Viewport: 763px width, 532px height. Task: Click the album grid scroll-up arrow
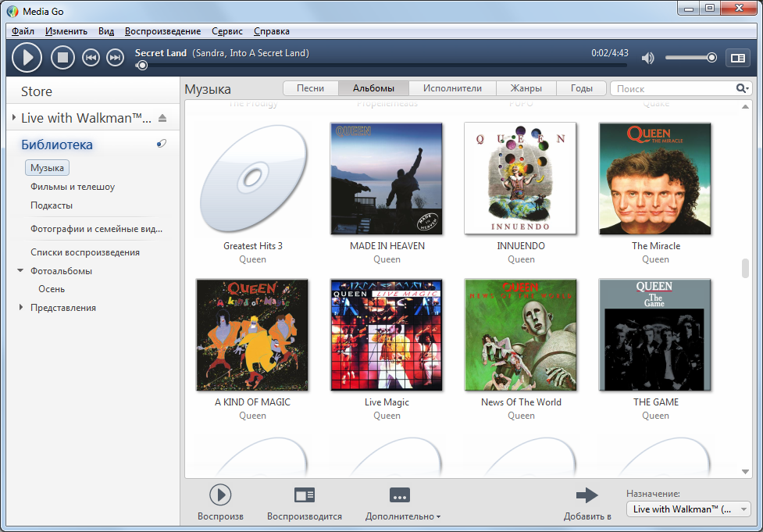[745, 106]
